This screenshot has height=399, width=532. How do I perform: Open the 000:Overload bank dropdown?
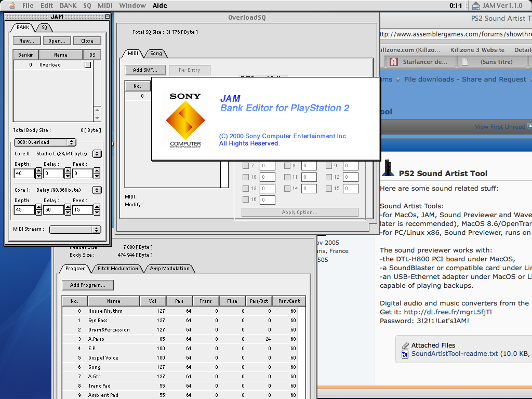(x=45, y=142)
